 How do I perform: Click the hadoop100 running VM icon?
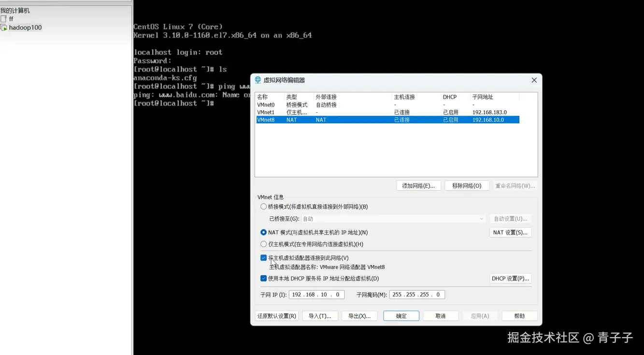[4, 28]
